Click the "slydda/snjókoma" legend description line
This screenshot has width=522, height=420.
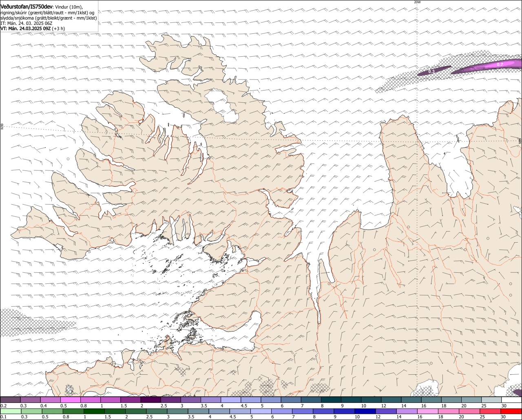tap(49, 18)
